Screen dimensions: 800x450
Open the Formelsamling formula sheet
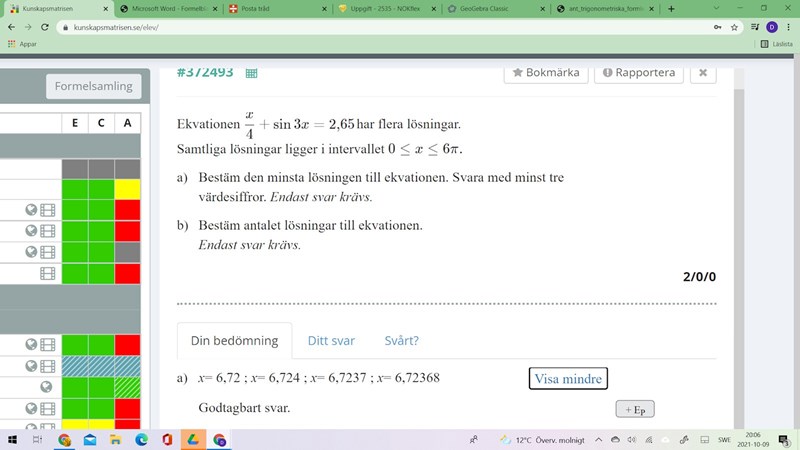pyautogui.click(x=93, y=86)
